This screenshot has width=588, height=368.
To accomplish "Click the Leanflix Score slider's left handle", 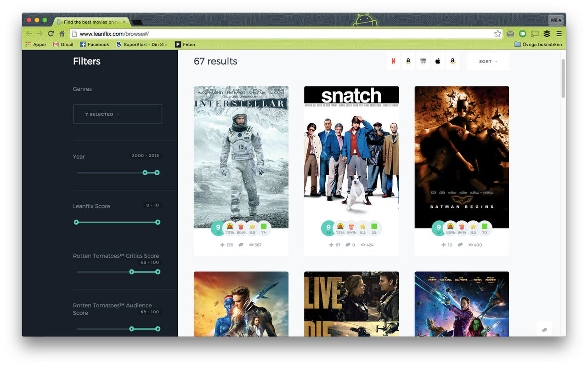I will [x=76, y=222].
